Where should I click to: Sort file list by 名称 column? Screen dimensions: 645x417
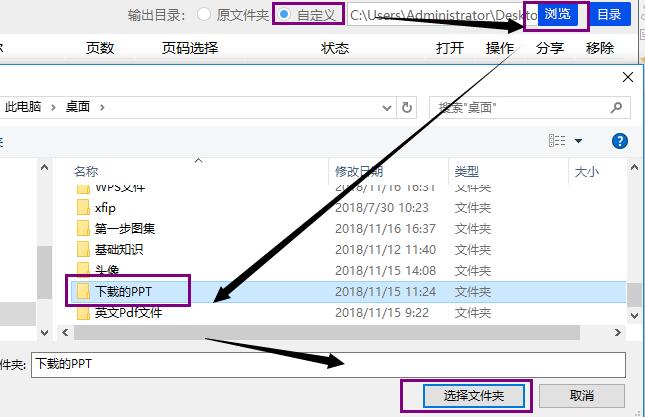click(86, 171)
